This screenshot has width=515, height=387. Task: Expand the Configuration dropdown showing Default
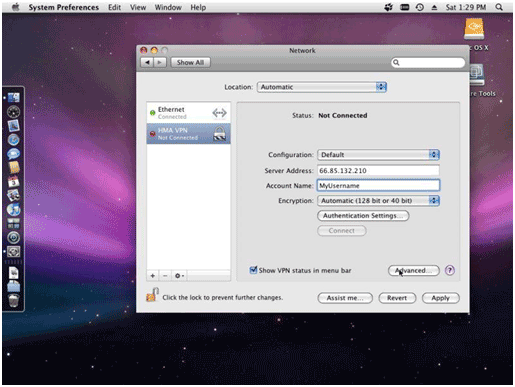pos(378,155)
